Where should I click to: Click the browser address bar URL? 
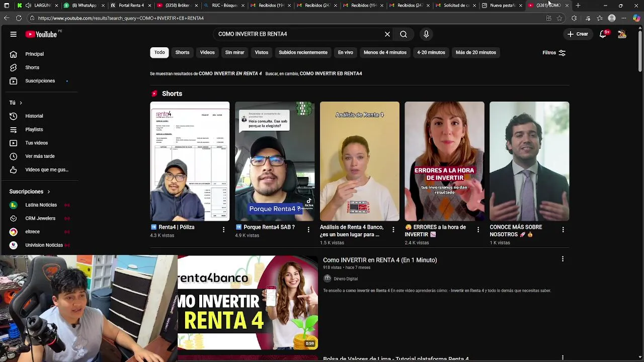click(x=121, y=18)
